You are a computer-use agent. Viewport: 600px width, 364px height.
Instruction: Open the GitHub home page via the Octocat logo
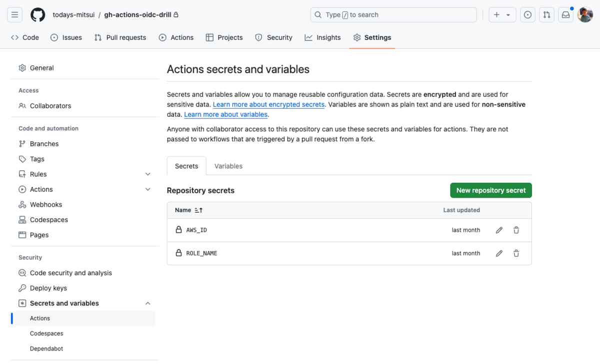pos(37,14)
